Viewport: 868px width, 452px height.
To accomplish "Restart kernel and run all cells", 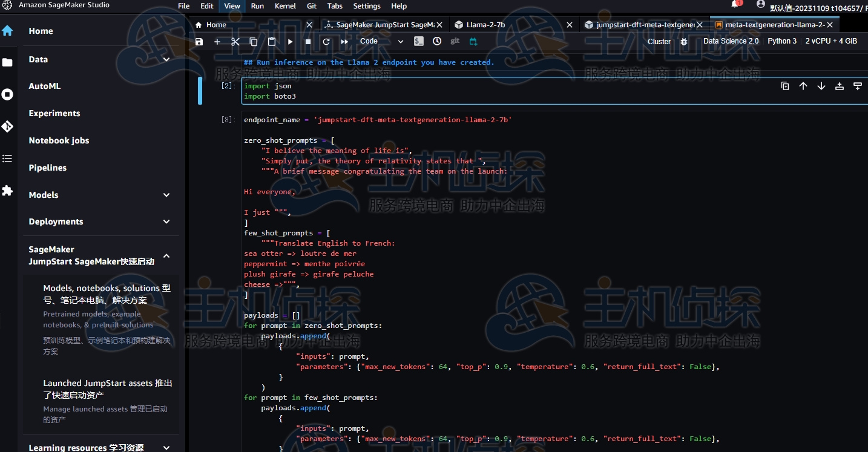I will coord(344,42).
